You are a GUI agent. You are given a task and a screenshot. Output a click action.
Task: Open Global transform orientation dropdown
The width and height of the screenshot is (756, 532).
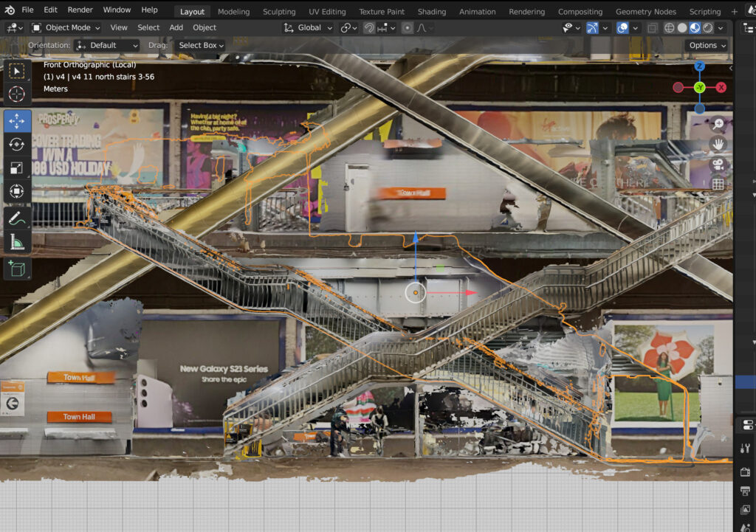(x=308, y=28)
